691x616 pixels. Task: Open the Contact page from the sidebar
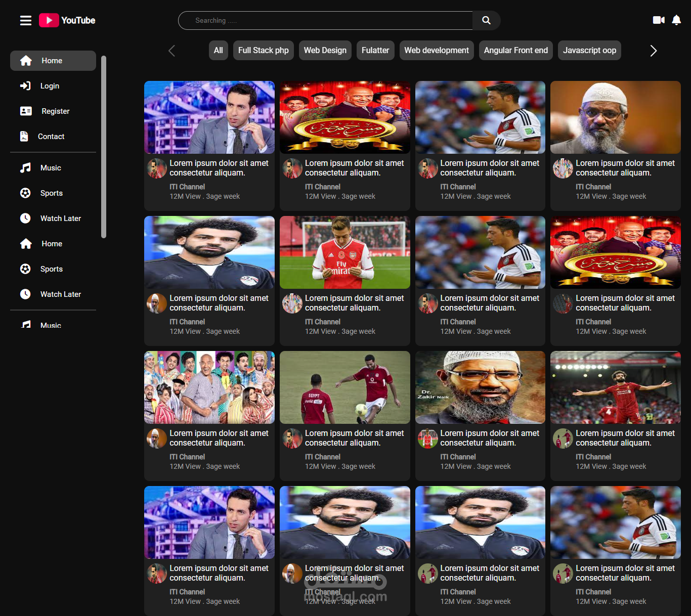click(51, 136)
